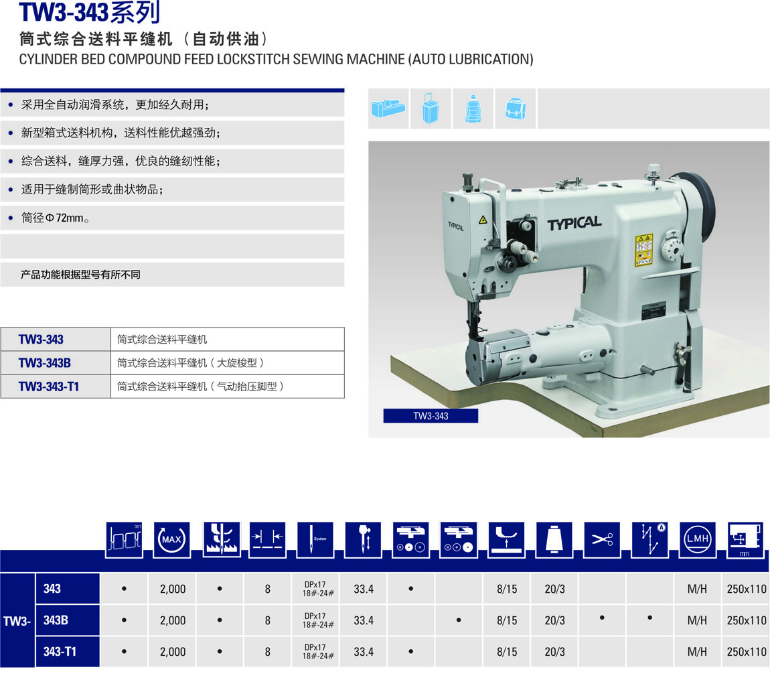Click description 筒式综合送料平缝机（气动抬压脚型）
Screen dimensions: 770x700
tap(201, 387)
